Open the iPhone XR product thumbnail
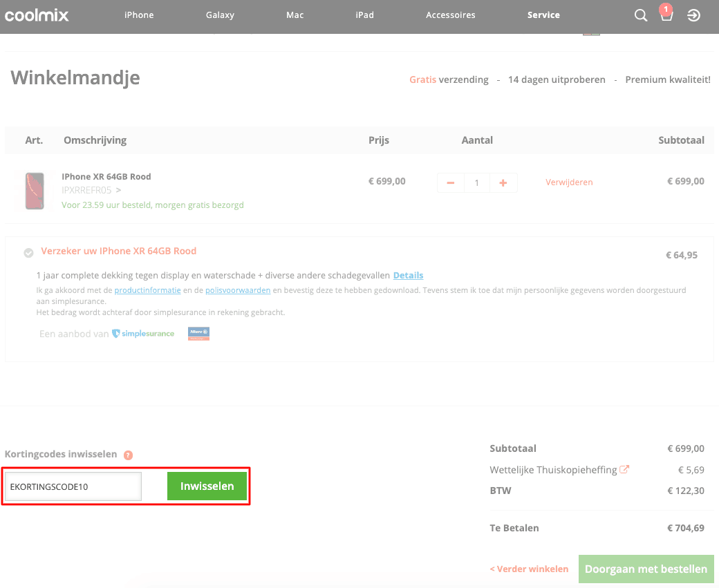 coord(35,191)
